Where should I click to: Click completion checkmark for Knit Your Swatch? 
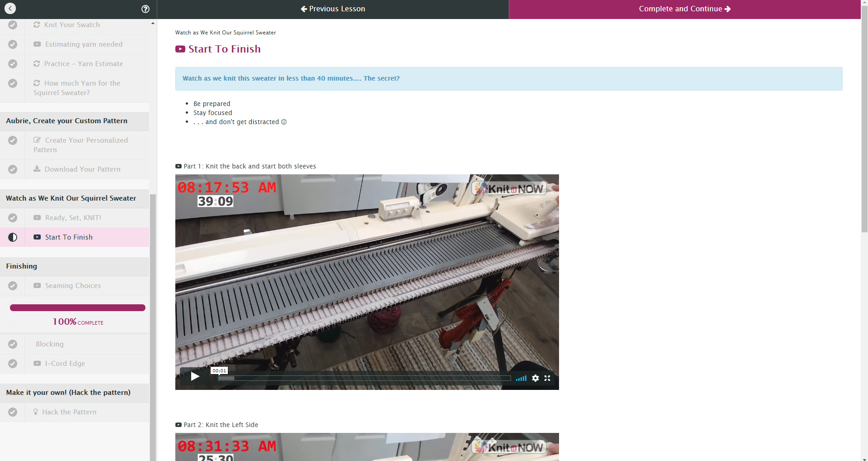[13, 25]
